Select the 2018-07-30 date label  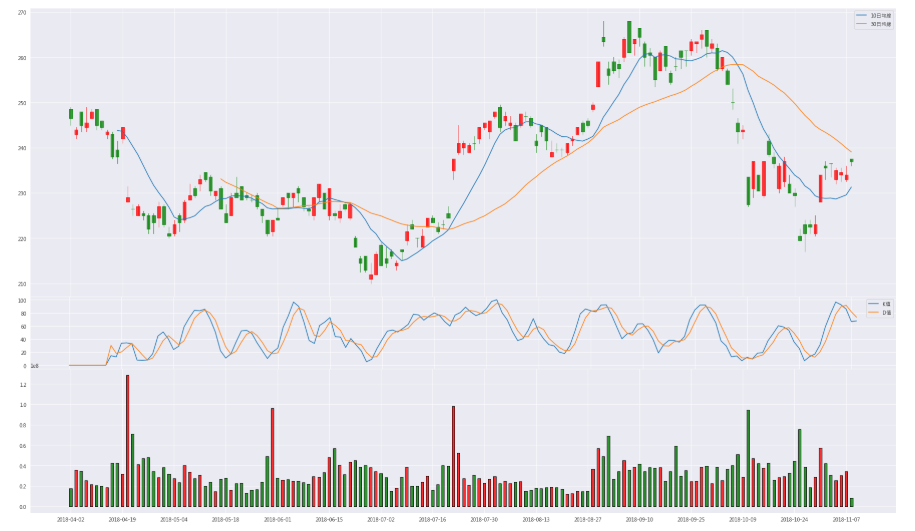pos(484,519)
